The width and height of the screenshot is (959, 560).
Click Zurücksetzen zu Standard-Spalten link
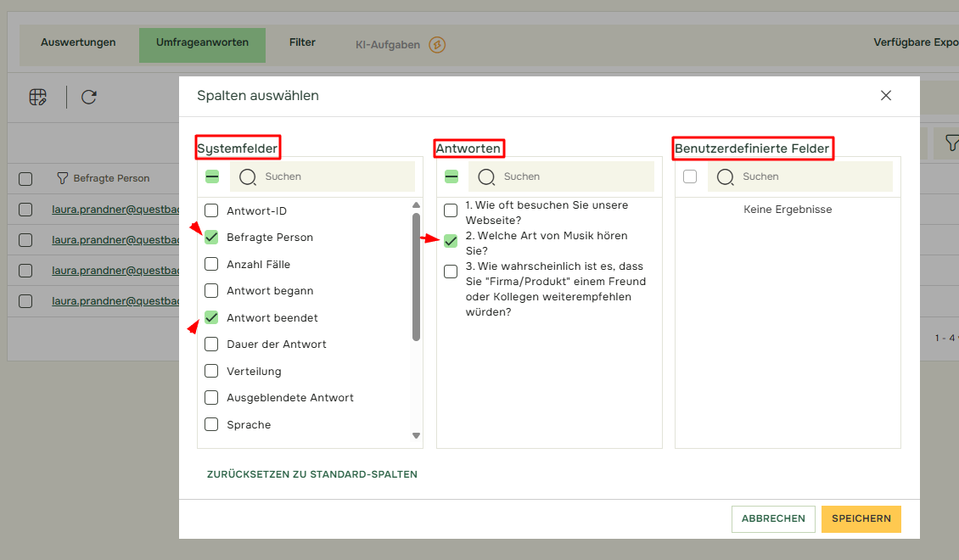(312, 474)
